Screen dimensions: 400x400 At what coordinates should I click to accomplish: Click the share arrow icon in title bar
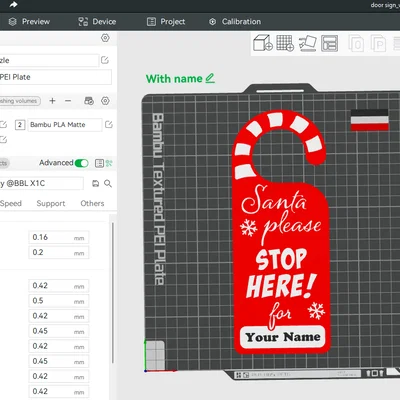pos(13,5)
